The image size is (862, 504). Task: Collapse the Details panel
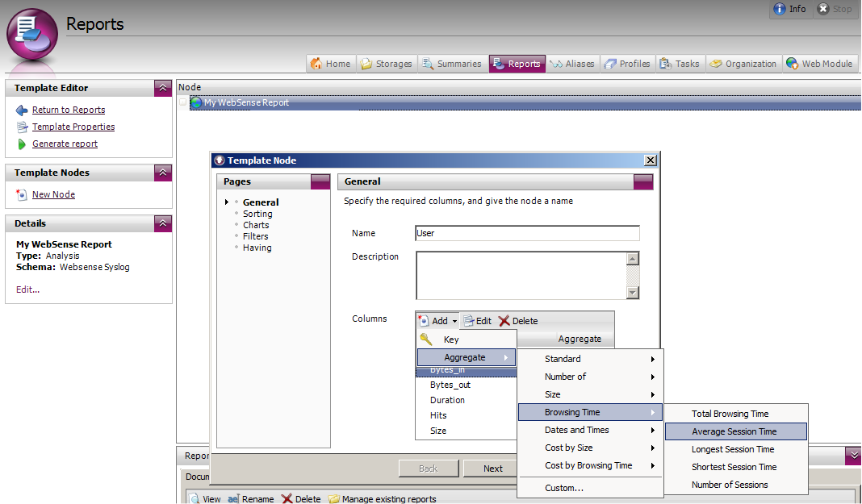[163, 223]
